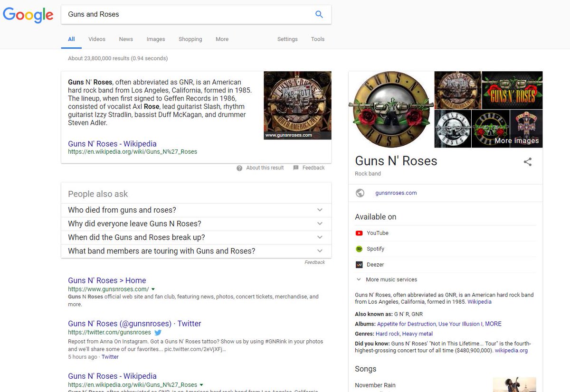Open Deezer music service link

tap(375, 264)
